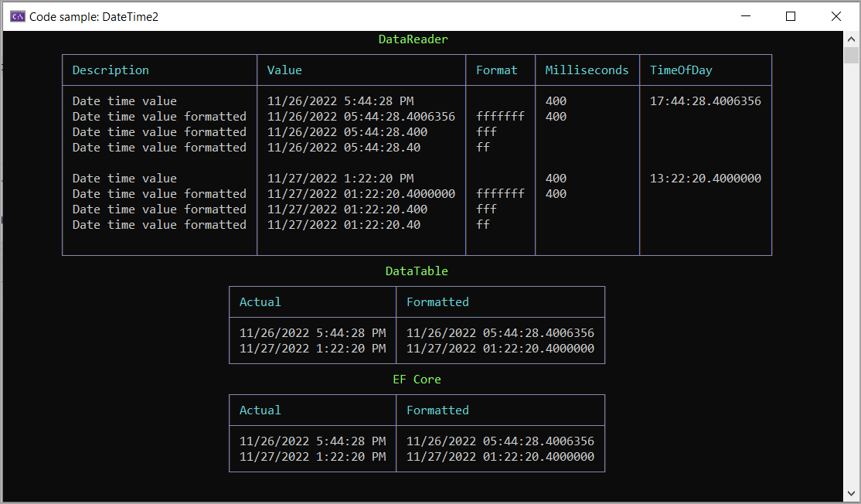
Task: Click the Format column header
Action: click(496, 70)
